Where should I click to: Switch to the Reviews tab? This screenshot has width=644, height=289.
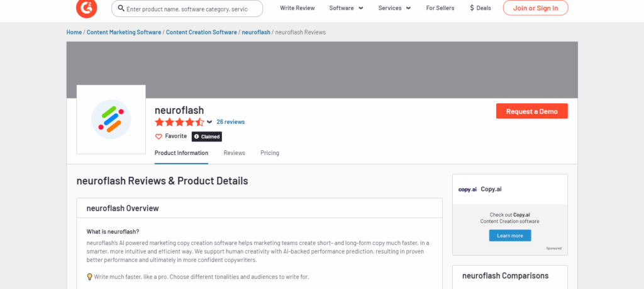pos(234,153)
